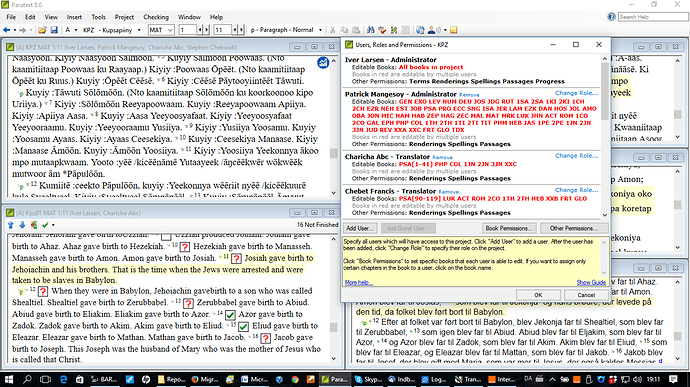Click the Copy icon in toolbar

pos(344,30)
